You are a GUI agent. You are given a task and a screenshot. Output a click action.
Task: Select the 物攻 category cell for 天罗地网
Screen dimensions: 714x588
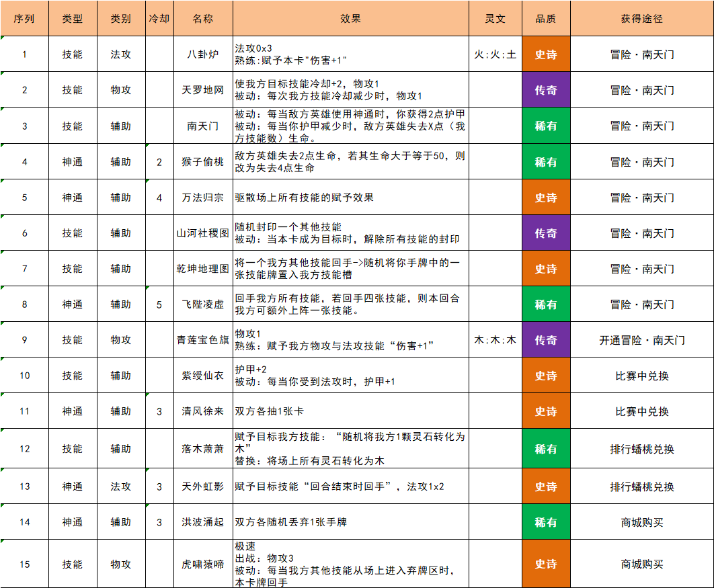(121, 89)
